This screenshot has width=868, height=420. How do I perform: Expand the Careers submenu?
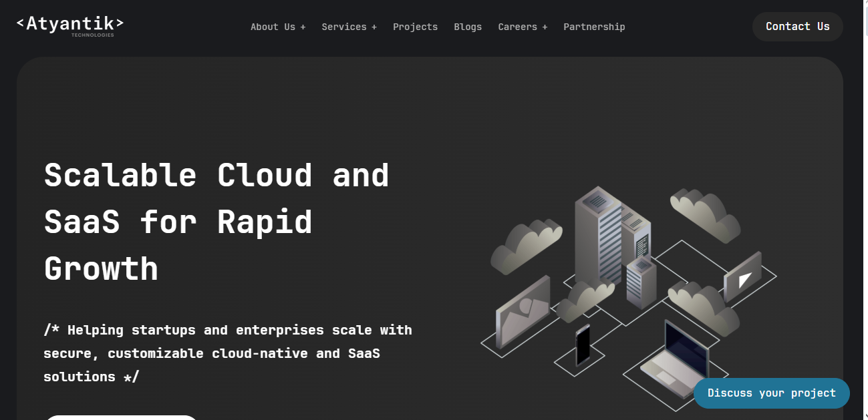pos(523,27)
